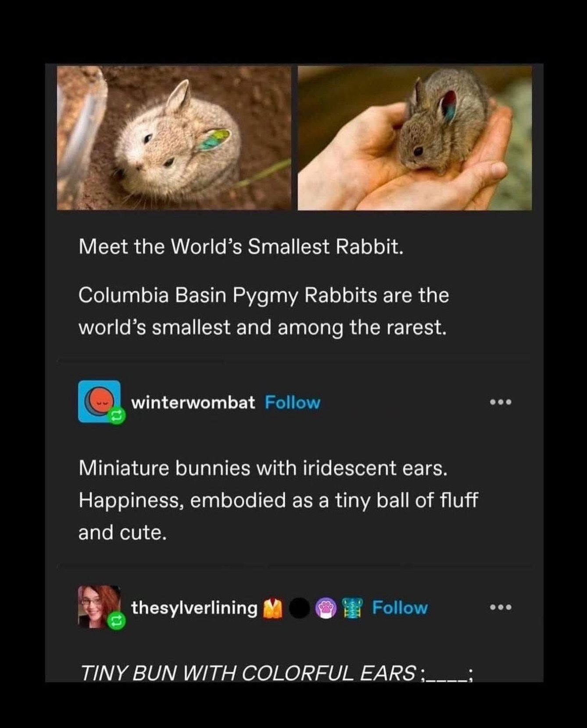View the rabbit in burrow photo

click(x=174, y=138)
